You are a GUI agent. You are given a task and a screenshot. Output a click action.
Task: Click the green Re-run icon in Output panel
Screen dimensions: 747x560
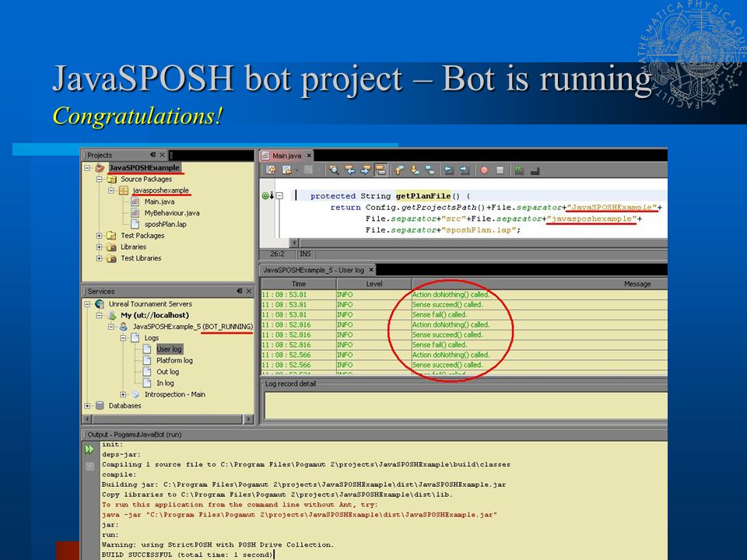coord(89,449)
